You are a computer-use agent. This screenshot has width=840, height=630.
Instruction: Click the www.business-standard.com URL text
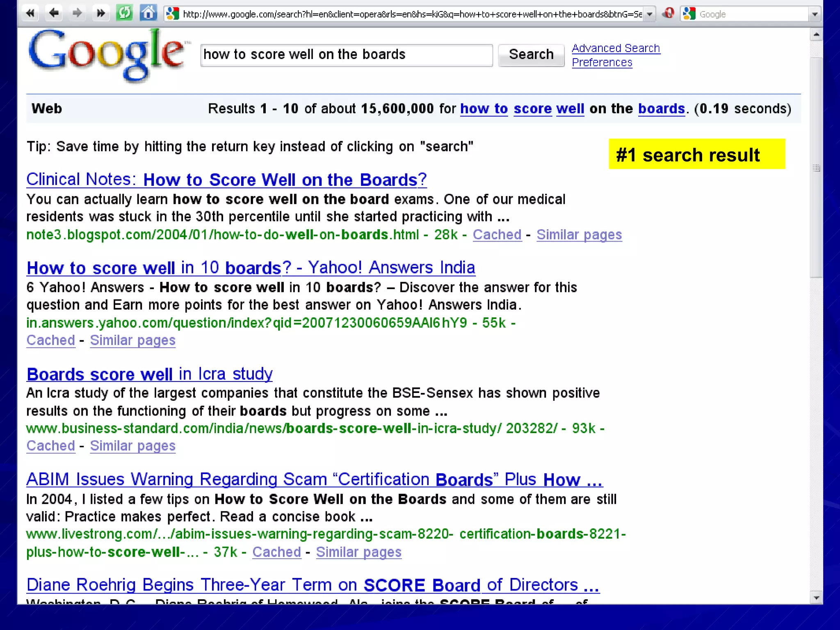click(x=292, y=428)
